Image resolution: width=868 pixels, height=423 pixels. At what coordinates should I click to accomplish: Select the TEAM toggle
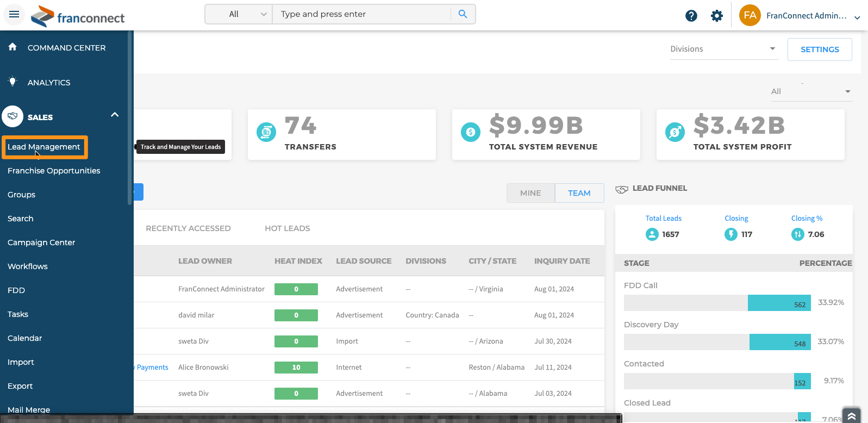point(579,193)
